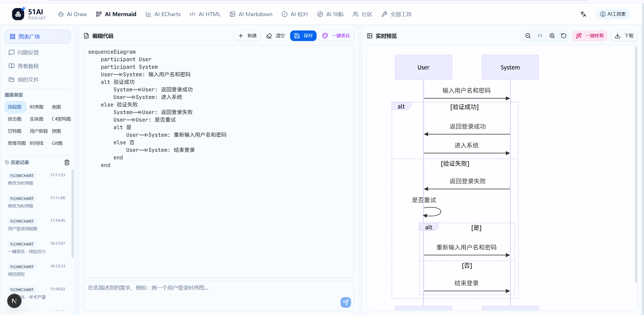Viewport: 644px width, 315px height.
Task: Open the AI Draw tab
Action: click(x=72, y=14)
